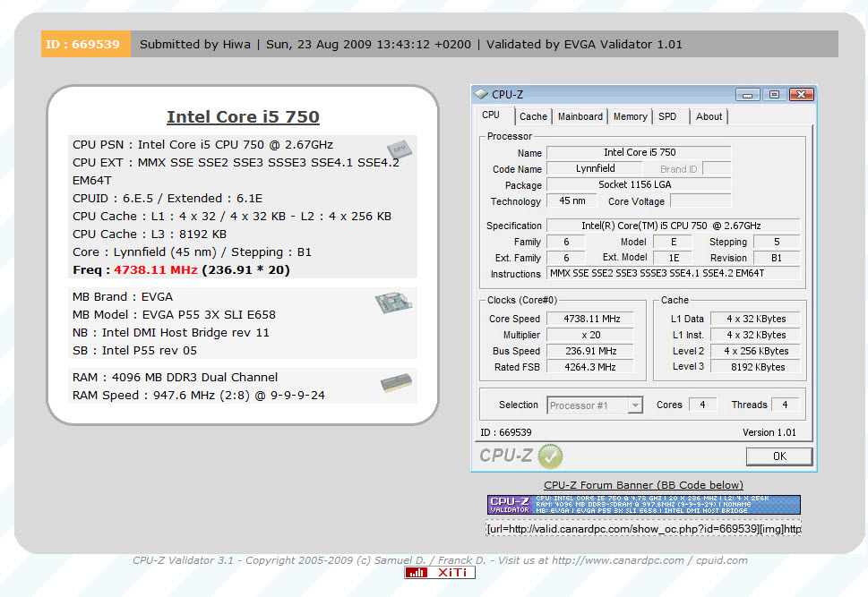Minimize the CPU-Z window
Screen dimensions: 868x597
coord(747,95)
